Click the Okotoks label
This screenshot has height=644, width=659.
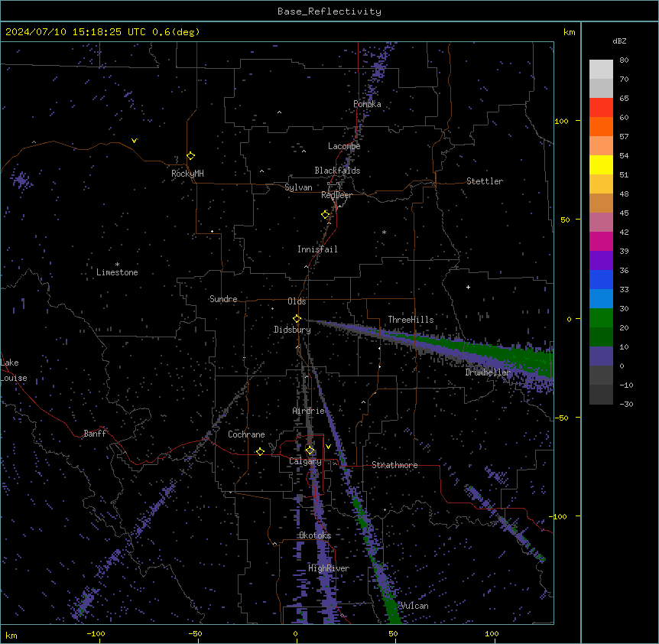(x=315, y=535)
